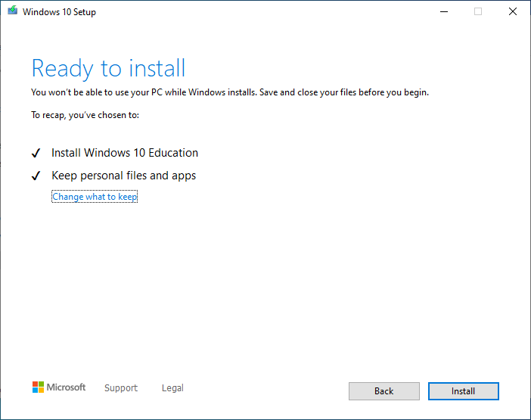The image size is (531, 420).
Task: Close the Windows 10 Setup window
Action: tap(513, 12)
